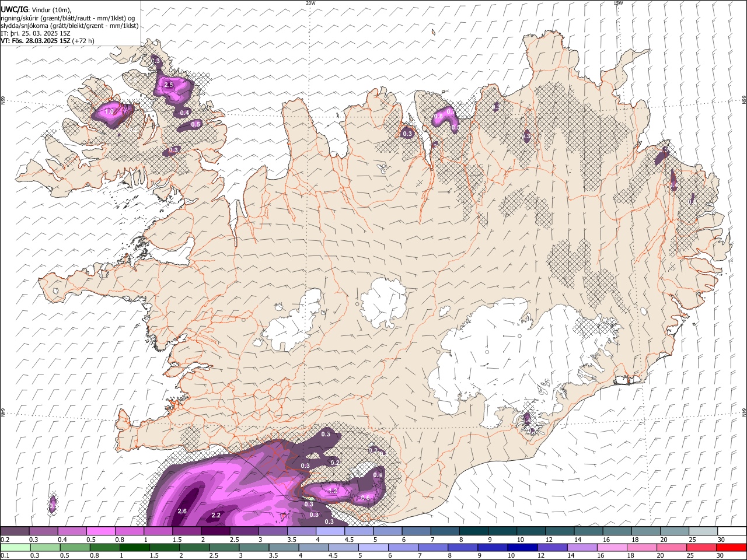Pick the light pink swatch between 16 and 18, lower row

click(612, 548)
